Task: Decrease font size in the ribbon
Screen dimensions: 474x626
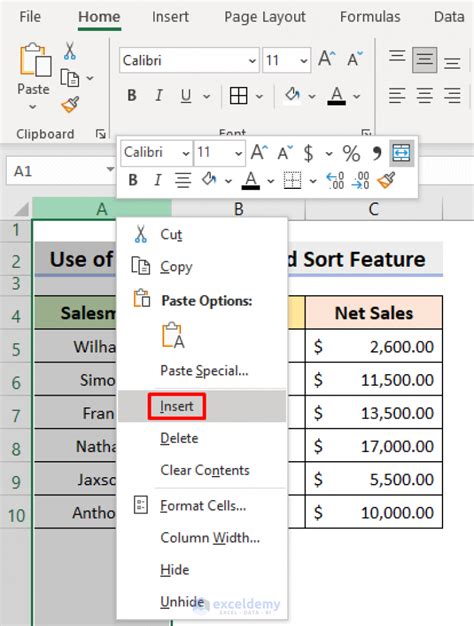Action: 355,59
